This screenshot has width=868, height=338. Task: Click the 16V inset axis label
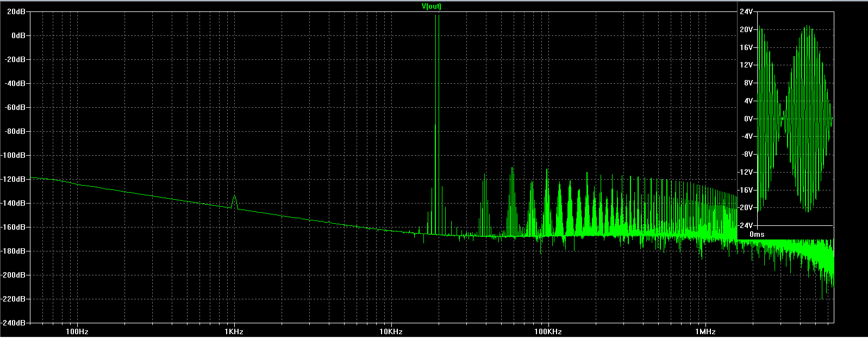pyautogui.click(x=746, y=47)
